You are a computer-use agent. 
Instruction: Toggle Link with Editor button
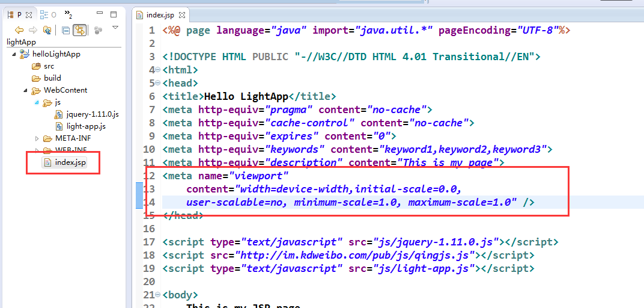coord(79,29)
